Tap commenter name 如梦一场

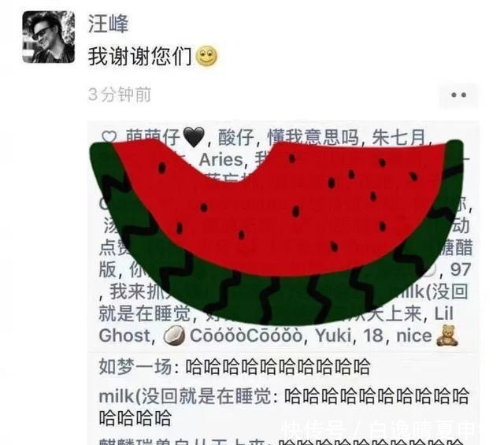point(135,366)
